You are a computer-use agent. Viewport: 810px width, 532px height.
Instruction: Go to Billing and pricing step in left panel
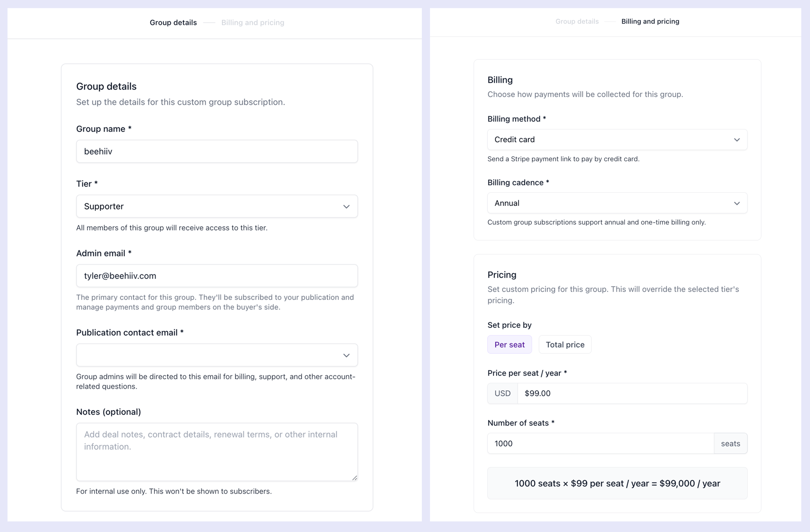tap(253, 22)
